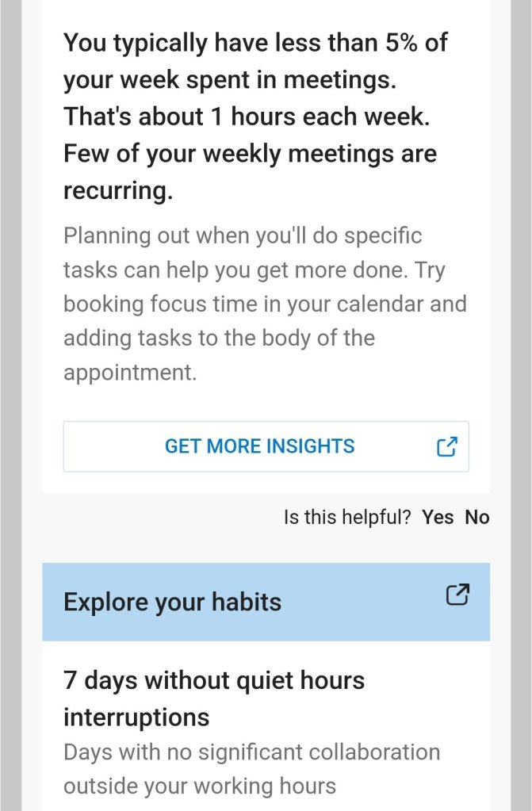
Task: Select the '7 days without quiet hours' heading
Action: 214,680
